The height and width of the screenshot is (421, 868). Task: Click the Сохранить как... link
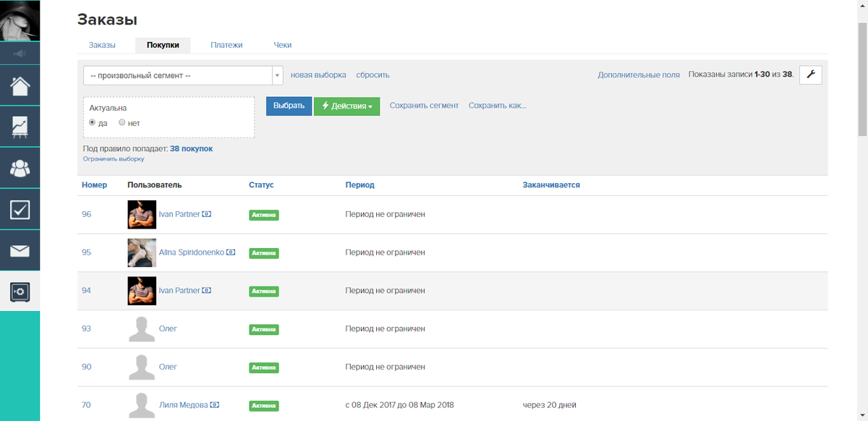[x=498, y=106]
